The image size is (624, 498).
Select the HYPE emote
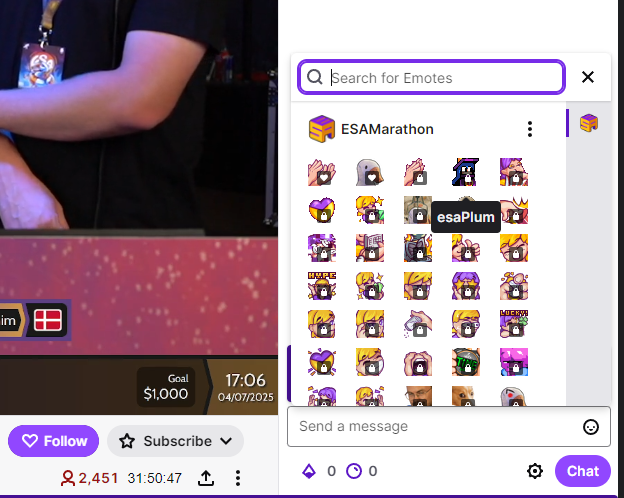322,286
